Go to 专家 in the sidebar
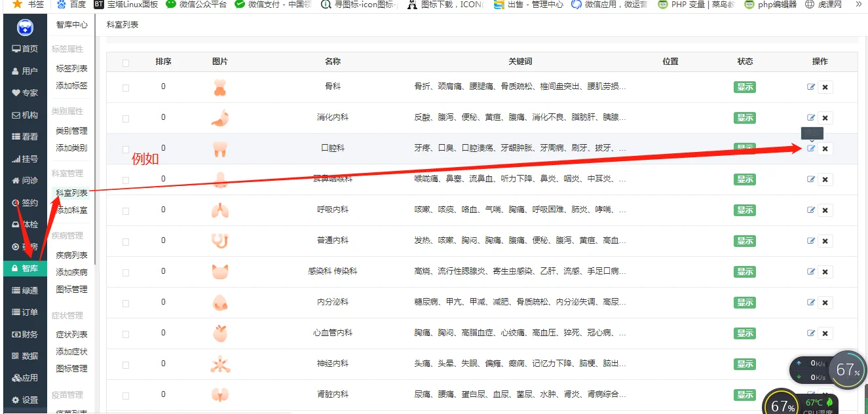This screenshot has height=414, width=868. point(25,93)
